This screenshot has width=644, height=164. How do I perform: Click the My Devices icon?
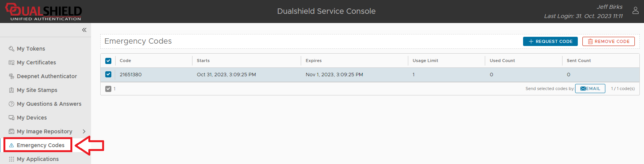[x=11, y=118]
